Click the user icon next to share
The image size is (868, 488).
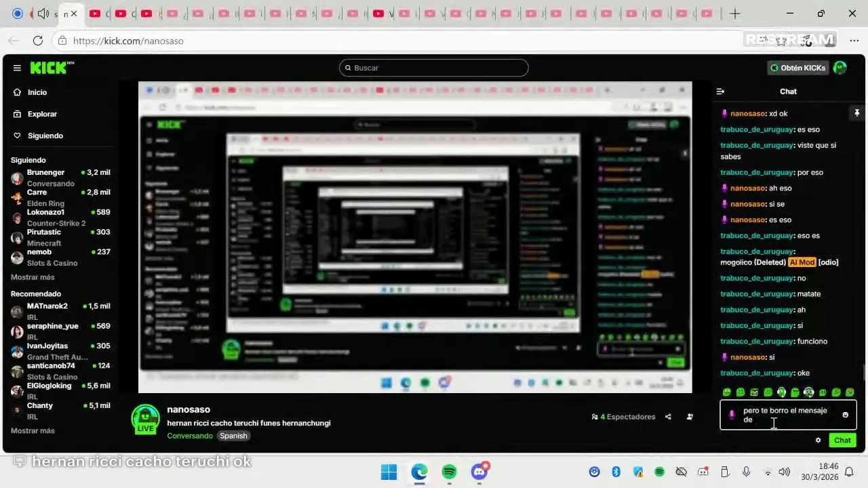[690, 417]
